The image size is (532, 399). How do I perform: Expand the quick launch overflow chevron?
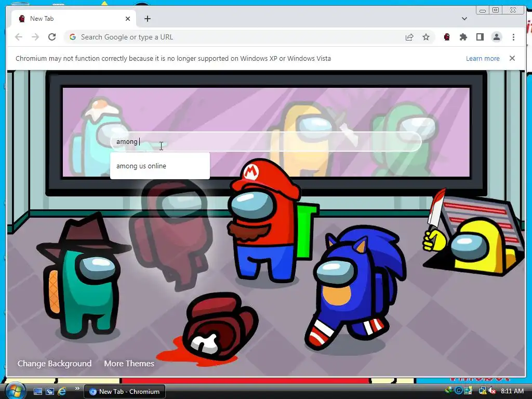(x=77, y=389)
